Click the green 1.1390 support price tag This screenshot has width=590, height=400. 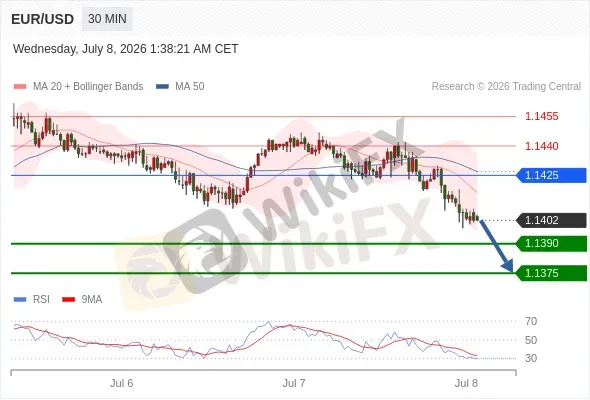coord(551,243)
